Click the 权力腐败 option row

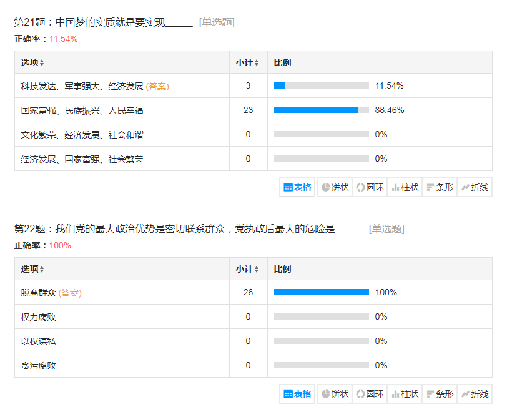(x=39, y=317)
